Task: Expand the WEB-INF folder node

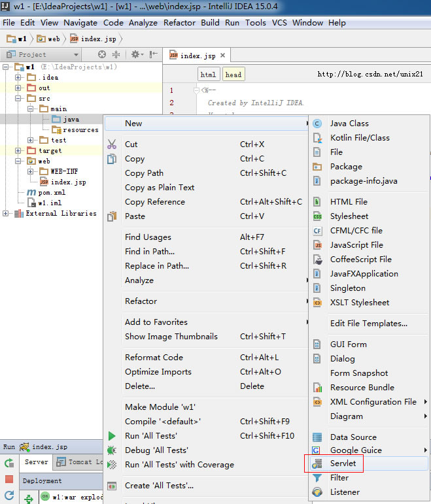Action: 31,171
